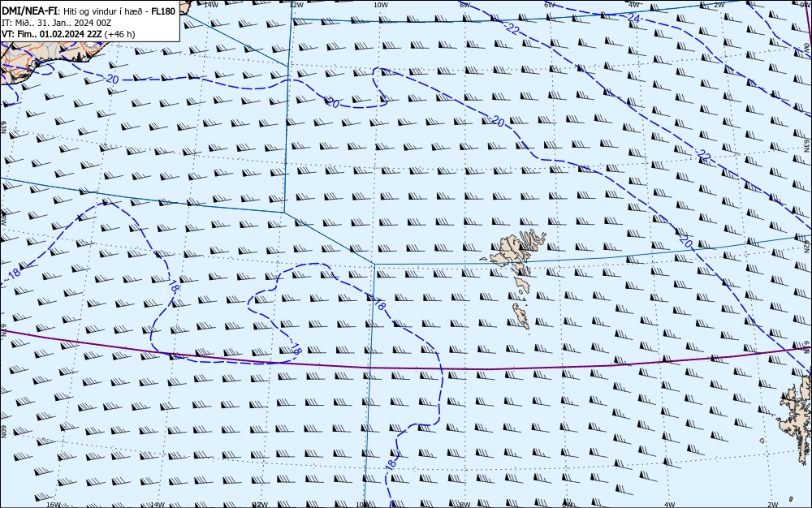The width and height of the screenshot is (812, 508).
Task: Click the '14W' longitude label along the top edge
Action: click(210, 4)
